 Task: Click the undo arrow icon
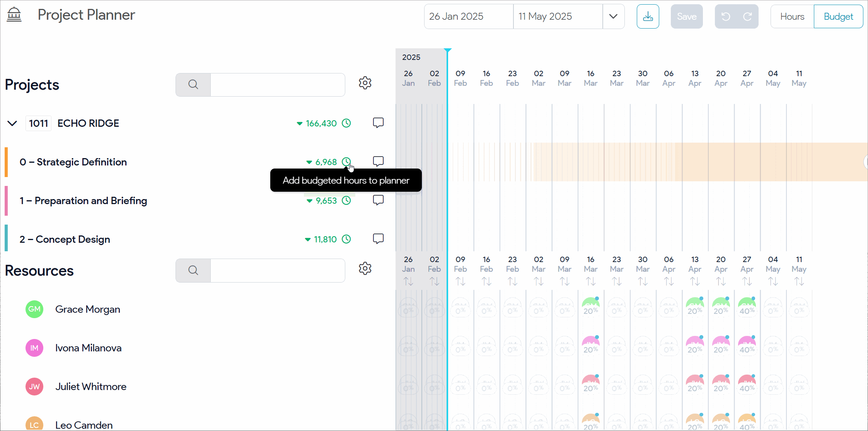point(726,17)
